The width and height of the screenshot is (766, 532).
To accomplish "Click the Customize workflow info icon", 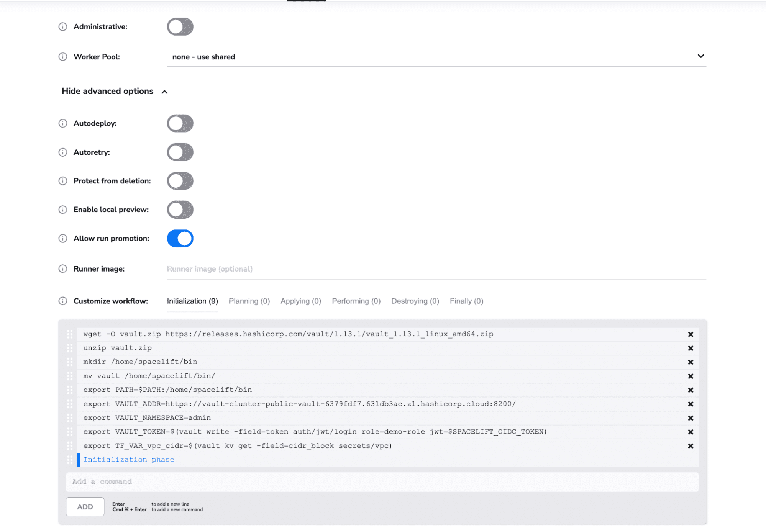I will (x=63, y=301).
